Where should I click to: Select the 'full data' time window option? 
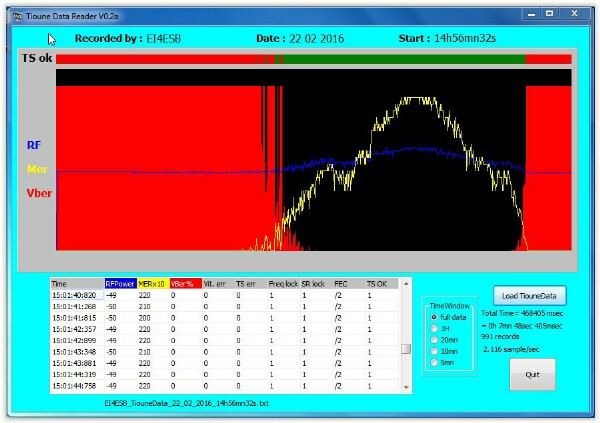click(433, 317)
